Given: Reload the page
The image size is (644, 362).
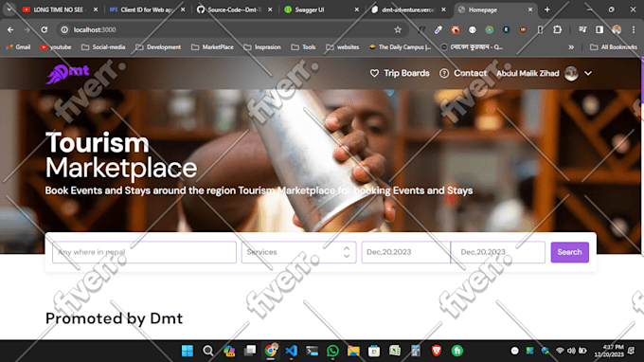Looking at the screenshot, I should click(x=45, y=29).
